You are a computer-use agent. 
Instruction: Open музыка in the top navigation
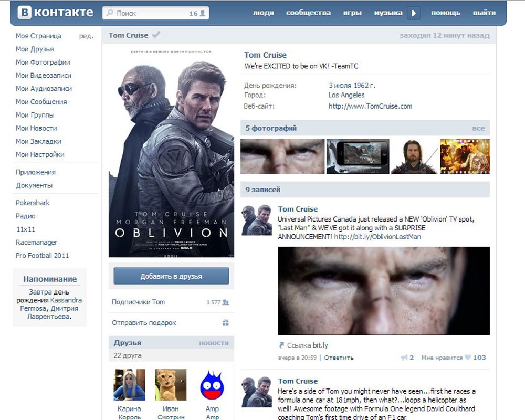tap(388, 13)
